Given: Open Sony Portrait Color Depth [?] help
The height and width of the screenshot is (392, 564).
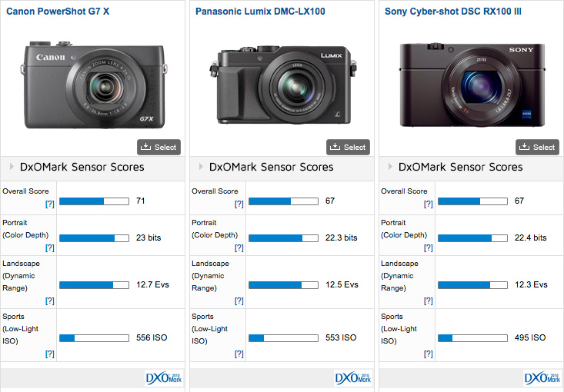Looking at the screenshot, I should click(428, 248).
